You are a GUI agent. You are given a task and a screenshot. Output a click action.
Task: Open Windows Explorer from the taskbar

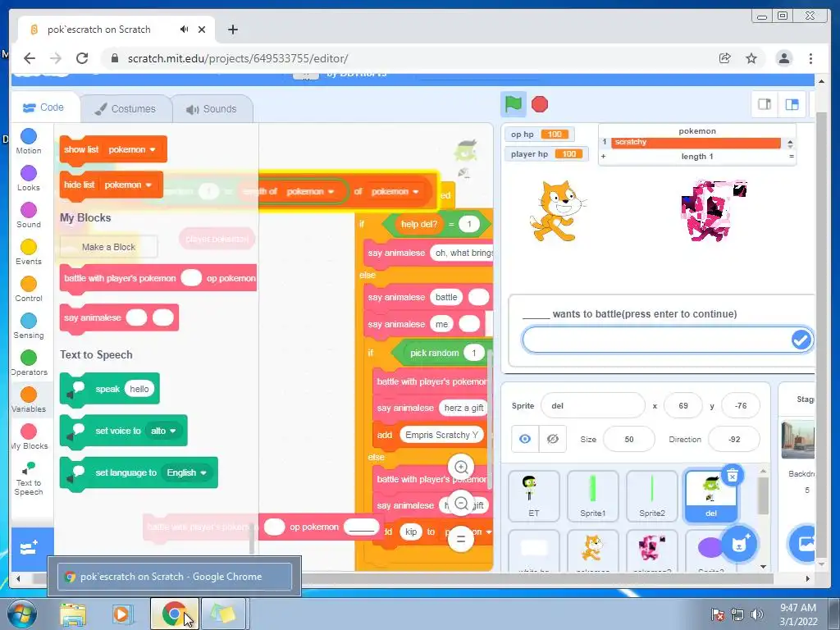pos(73,614)
